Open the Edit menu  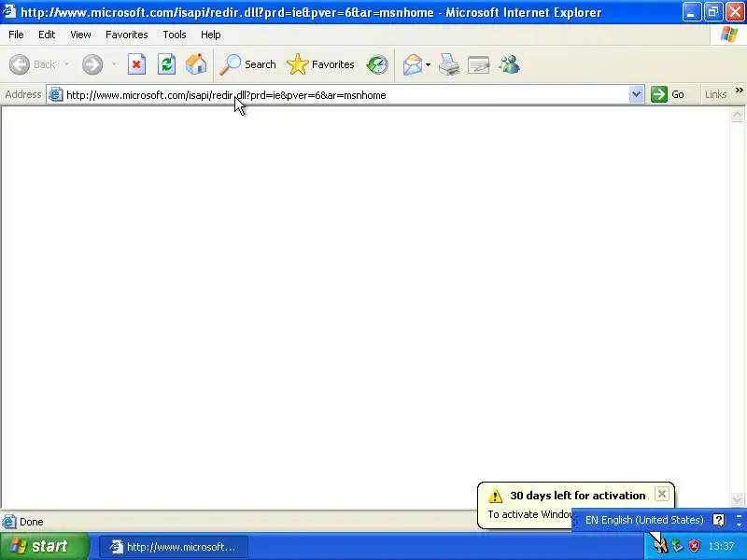tap(47, 35)
